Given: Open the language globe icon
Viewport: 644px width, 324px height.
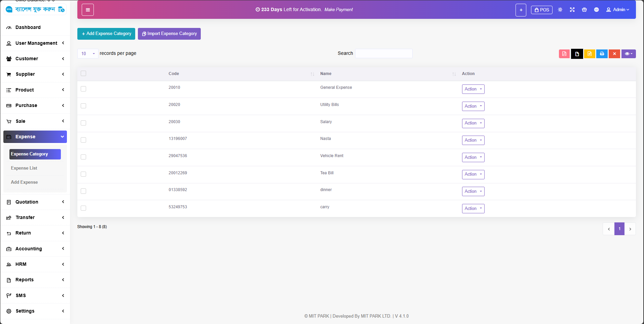Looking at the screenshot, I should pos(596,10).
